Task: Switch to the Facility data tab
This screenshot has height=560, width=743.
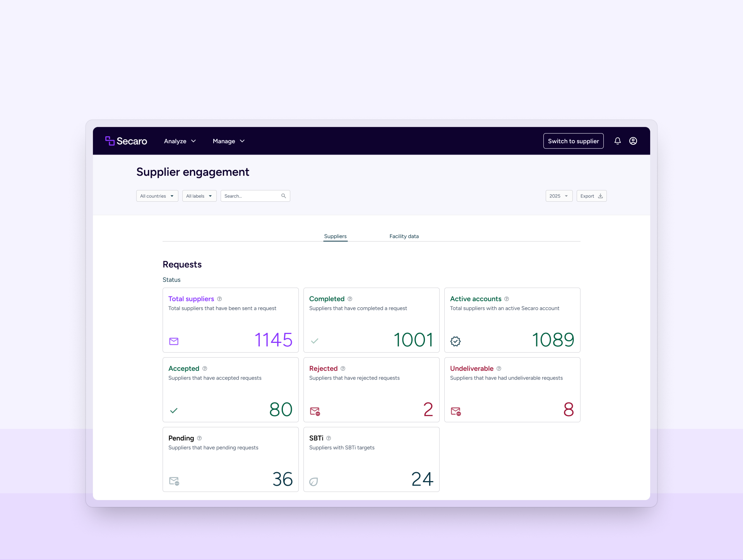Action: click(x=404, y=236)
